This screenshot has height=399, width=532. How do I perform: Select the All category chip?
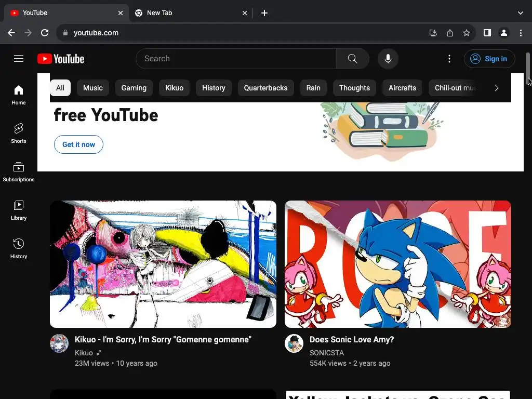point(60,88)
